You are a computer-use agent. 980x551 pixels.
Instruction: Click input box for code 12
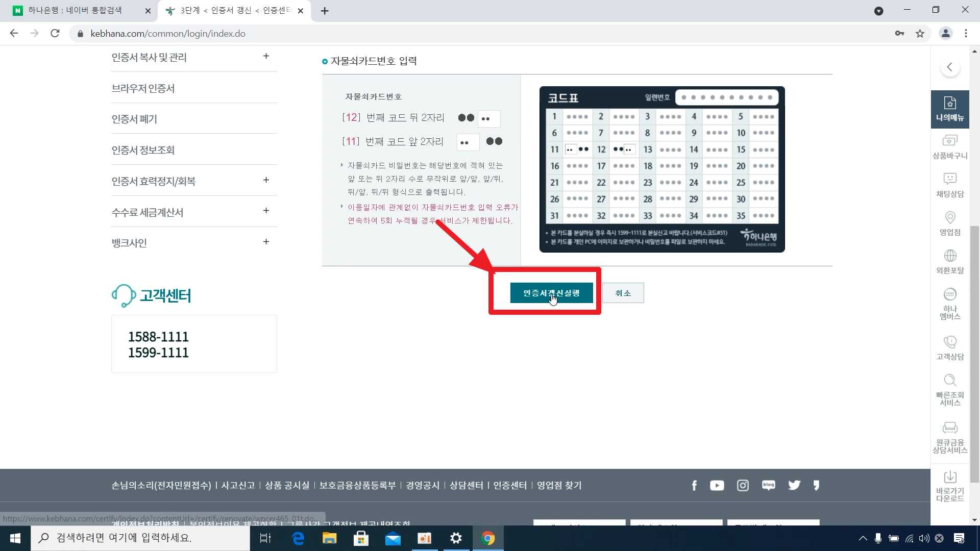489,118
